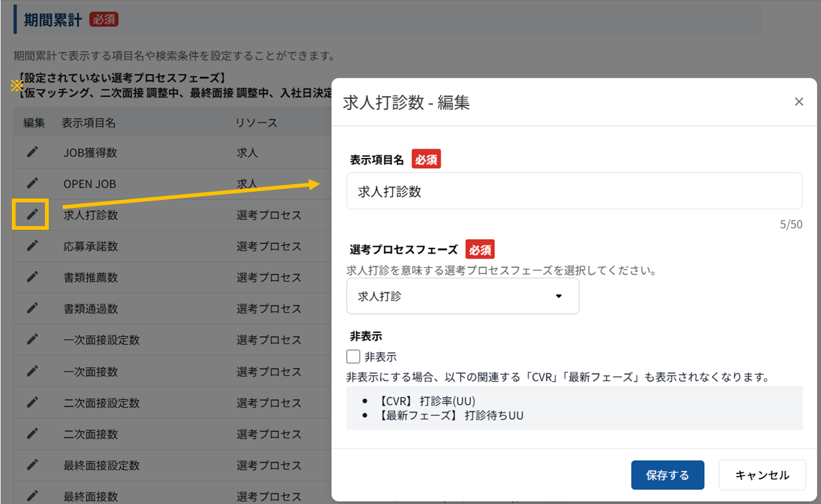Toggle the 非表示 checkbox
Viewport: 821px width, 504px height.
click(x=354, y=357)
